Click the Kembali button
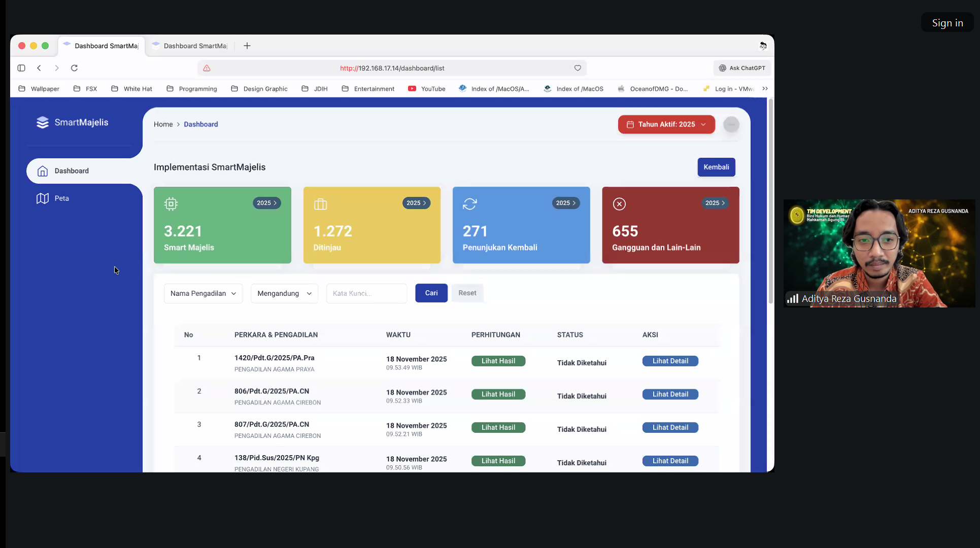Image resolution: width=980 pixels, height=548 pixels. click(716, 167)
